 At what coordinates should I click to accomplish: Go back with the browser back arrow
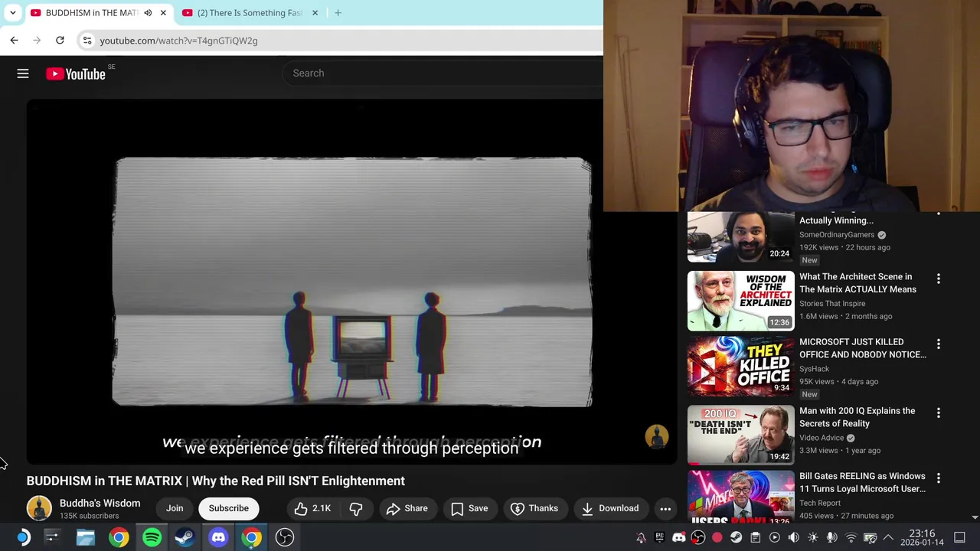click(x=14, y=41)
